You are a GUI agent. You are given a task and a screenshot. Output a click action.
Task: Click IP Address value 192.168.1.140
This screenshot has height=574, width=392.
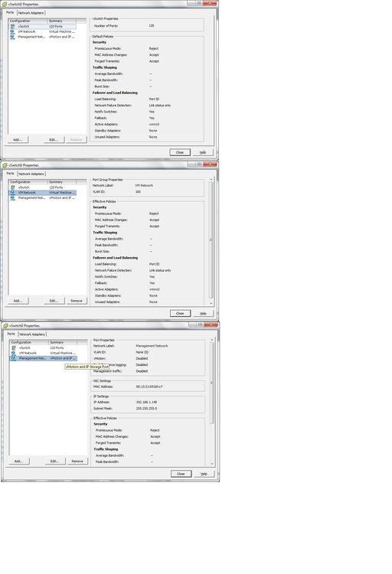[146, 402]
